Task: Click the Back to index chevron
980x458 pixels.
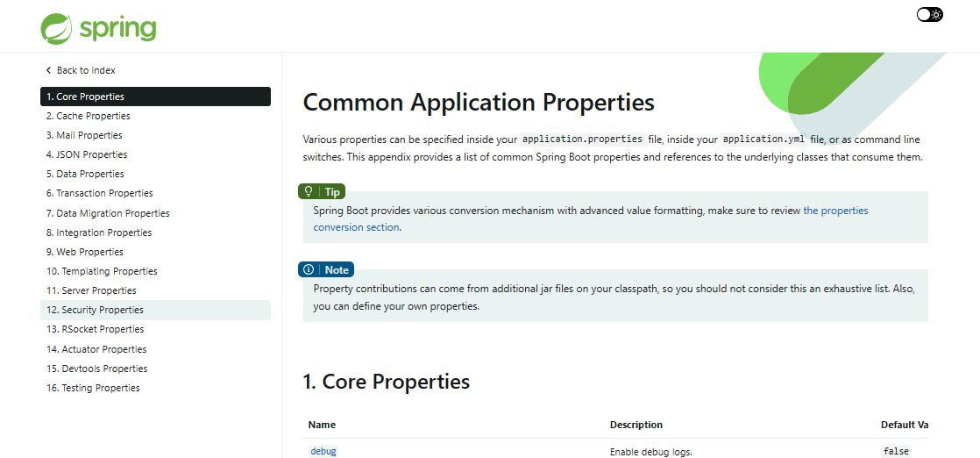Action: point(48,70)
